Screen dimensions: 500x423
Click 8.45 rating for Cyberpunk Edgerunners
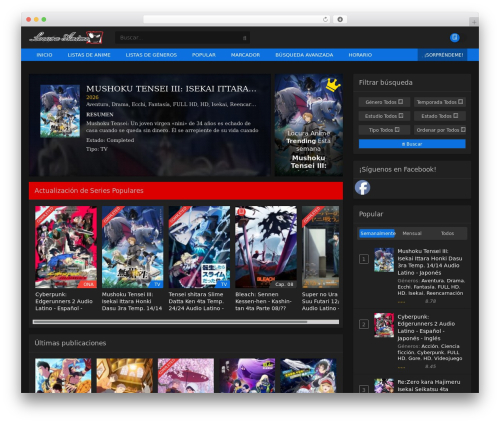pos(430,366)
